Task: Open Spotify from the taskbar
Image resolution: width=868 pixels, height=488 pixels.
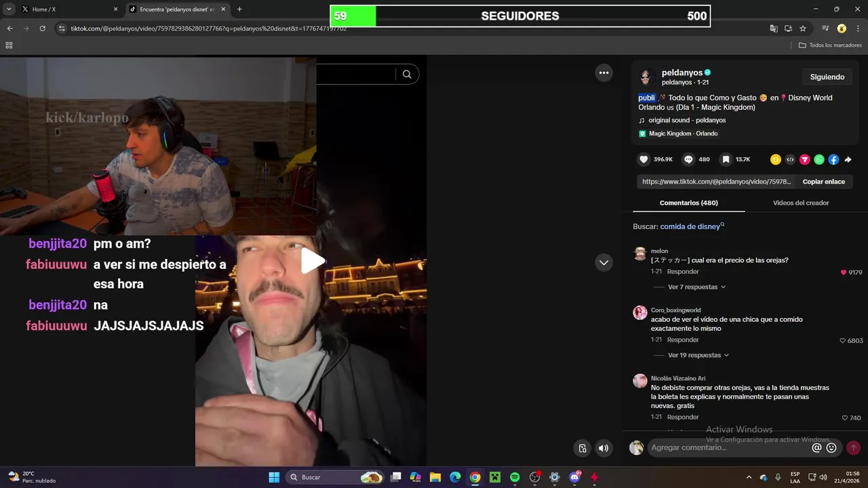Action: (515, 477)
